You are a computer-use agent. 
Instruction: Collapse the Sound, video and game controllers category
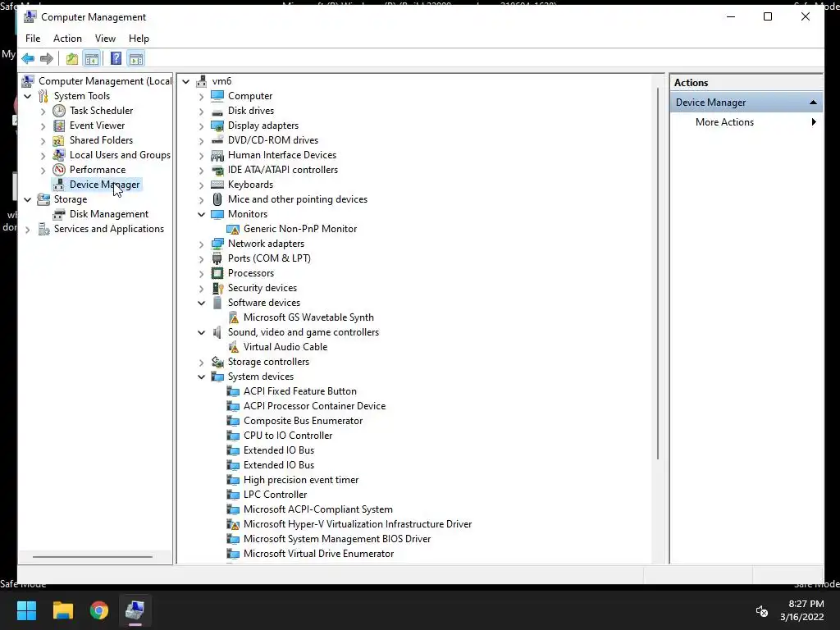202,332
